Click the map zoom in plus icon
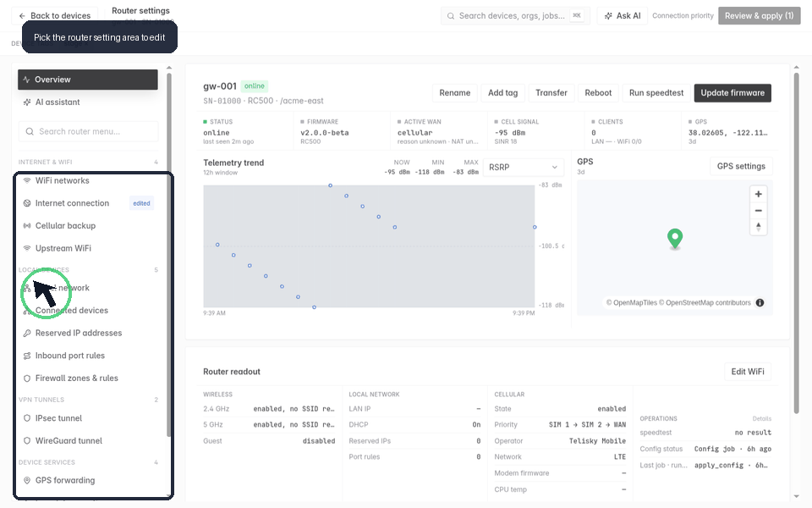812x508 pixels. tap(758, 194)
